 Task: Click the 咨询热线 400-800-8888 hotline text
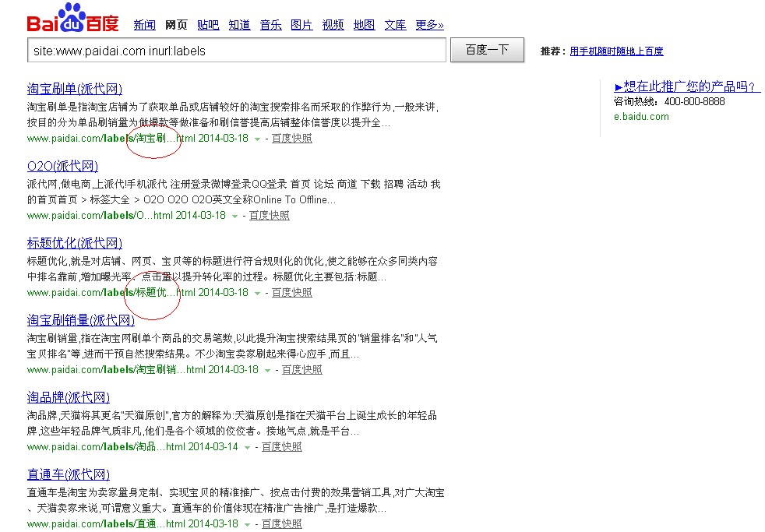669,101
